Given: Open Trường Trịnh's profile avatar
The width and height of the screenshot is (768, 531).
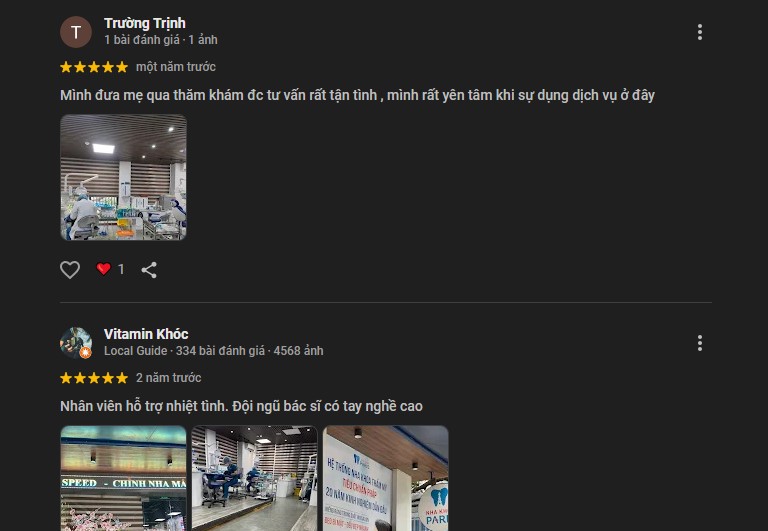Looking at the screenshot, I should pyautogui.click(x=76, y=32).
